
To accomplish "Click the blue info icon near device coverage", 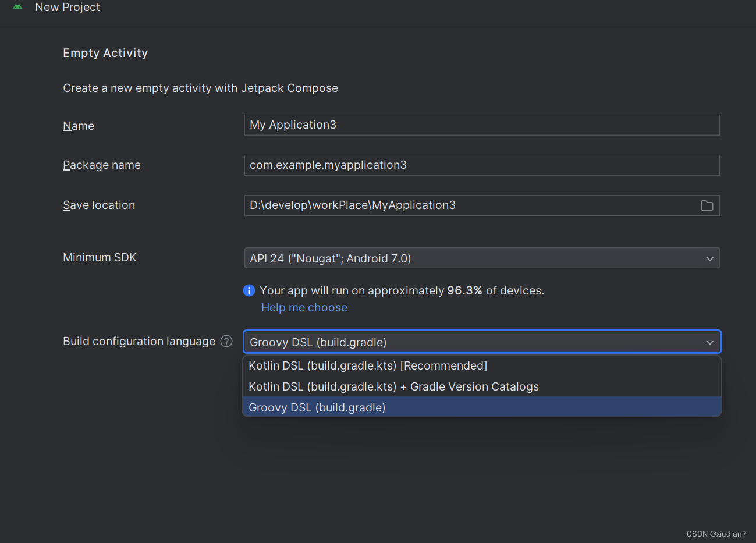I will [x=249, y=290].
